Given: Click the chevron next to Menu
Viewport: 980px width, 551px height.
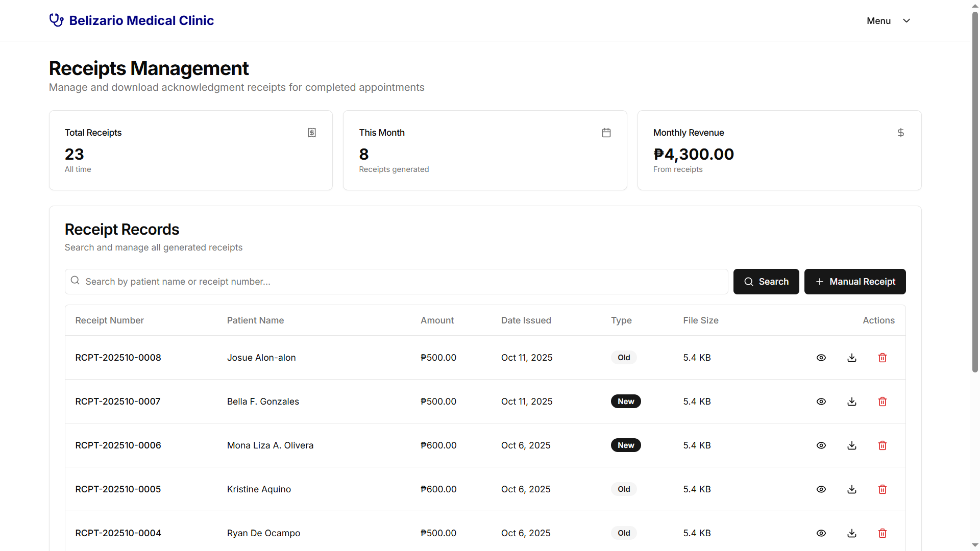Looking at the screenshot, I should point(906,21).
